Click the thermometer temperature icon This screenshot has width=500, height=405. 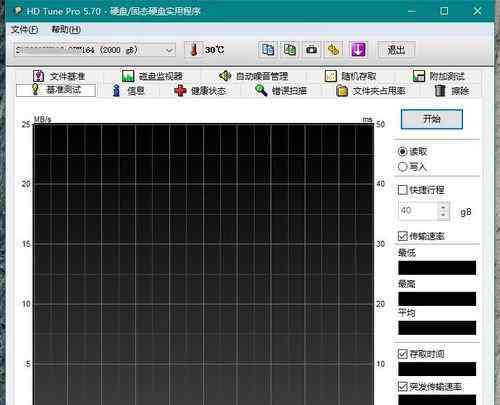[194, 50]
